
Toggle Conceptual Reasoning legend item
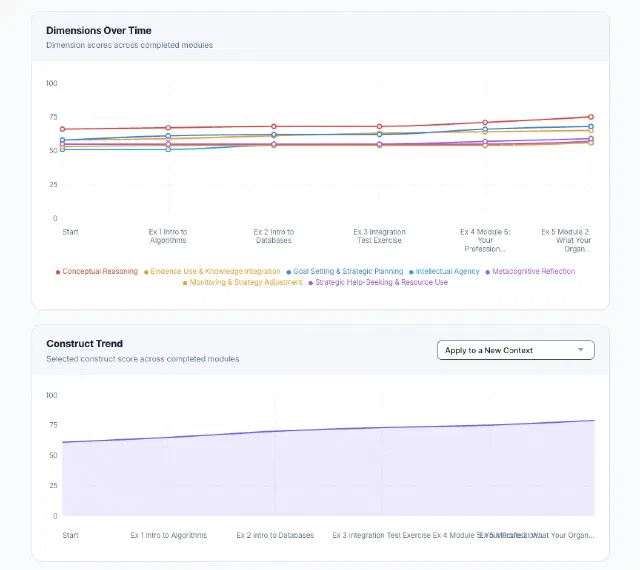(x=97, y=272)
